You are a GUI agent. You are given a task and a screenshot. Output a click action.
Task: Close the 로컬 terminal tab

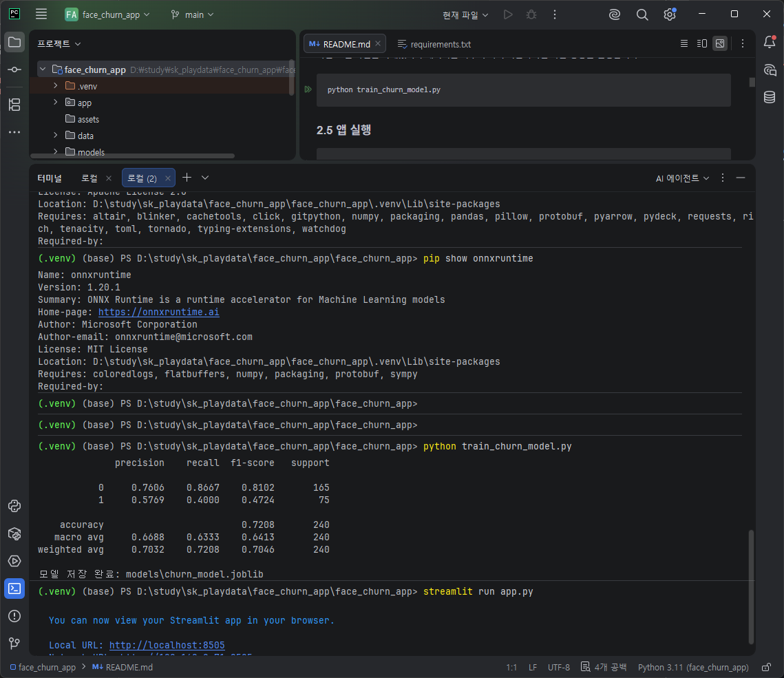coord(109,178)
